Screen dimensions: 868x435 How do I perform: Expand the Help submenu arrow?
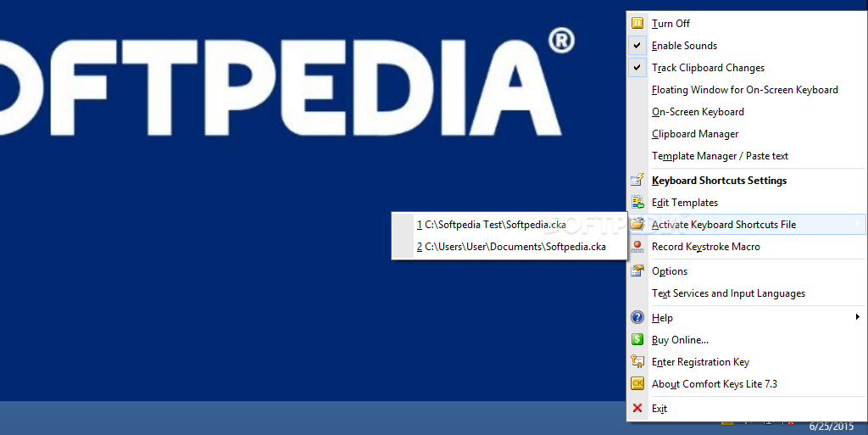tap(857, 317)
